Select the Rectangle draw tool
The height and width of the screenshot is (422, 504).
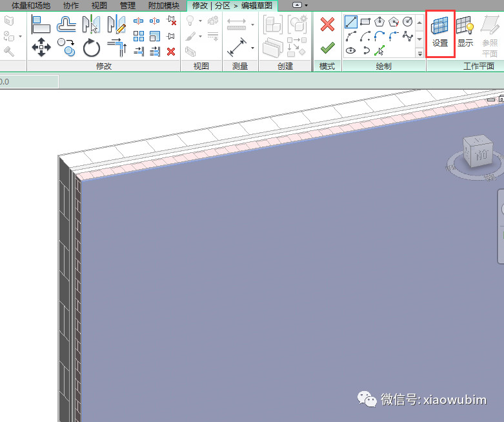tap(365, 22)
